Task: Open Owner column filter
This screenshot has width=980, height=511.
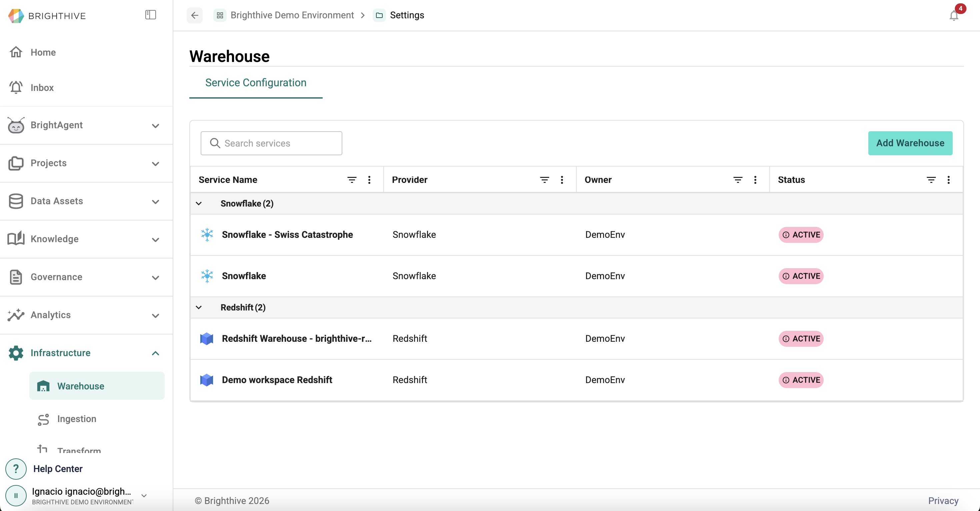Action: click(738, 180)
